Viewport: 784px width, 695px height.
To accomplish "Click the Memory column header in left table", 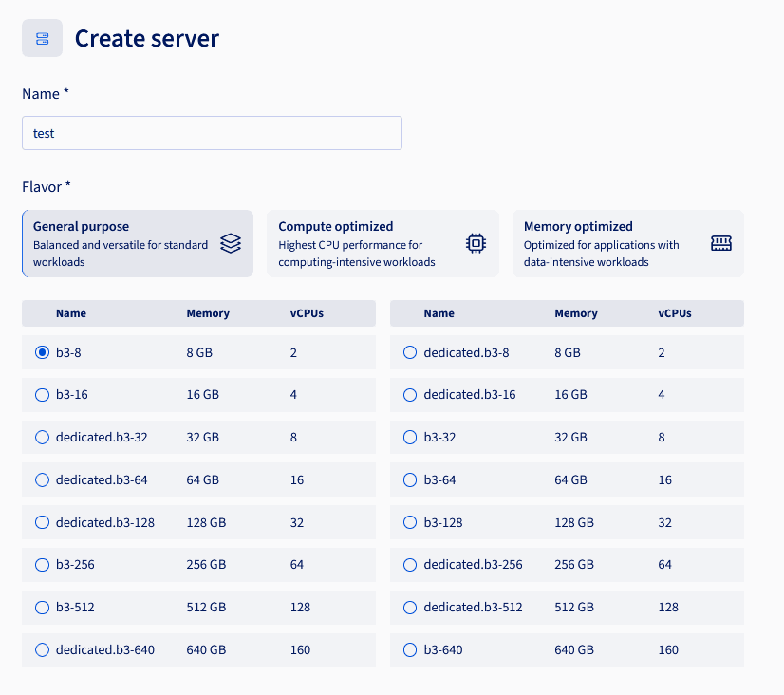I will click(x=208, y=313).
